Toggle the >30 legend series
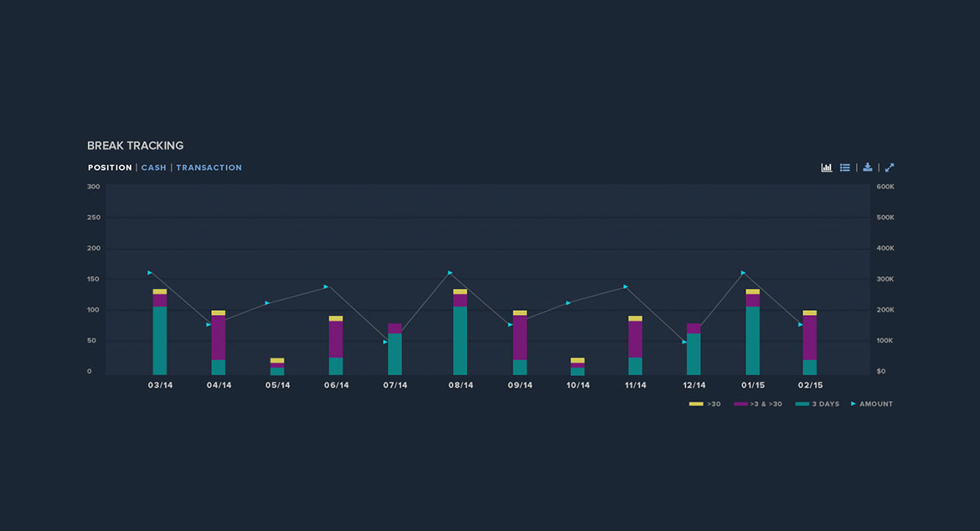Image resolution: width=980 pixels, height=531 pixels. 704,405
